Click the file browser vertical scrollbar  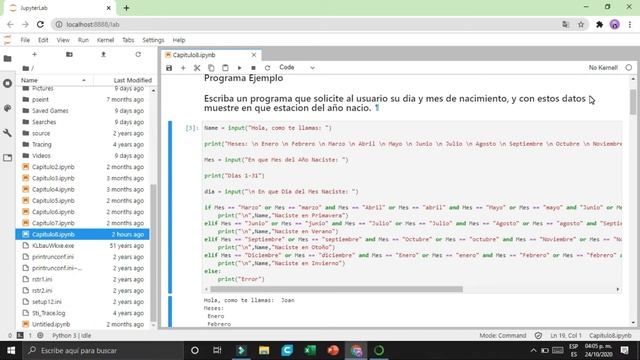pos(153,253)
